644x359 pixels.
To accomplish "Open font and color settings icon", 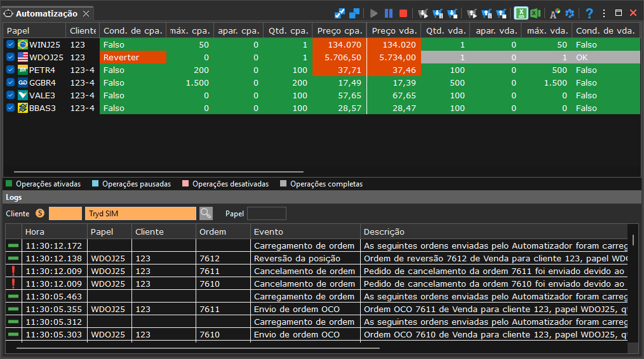I will click(555, 13).
